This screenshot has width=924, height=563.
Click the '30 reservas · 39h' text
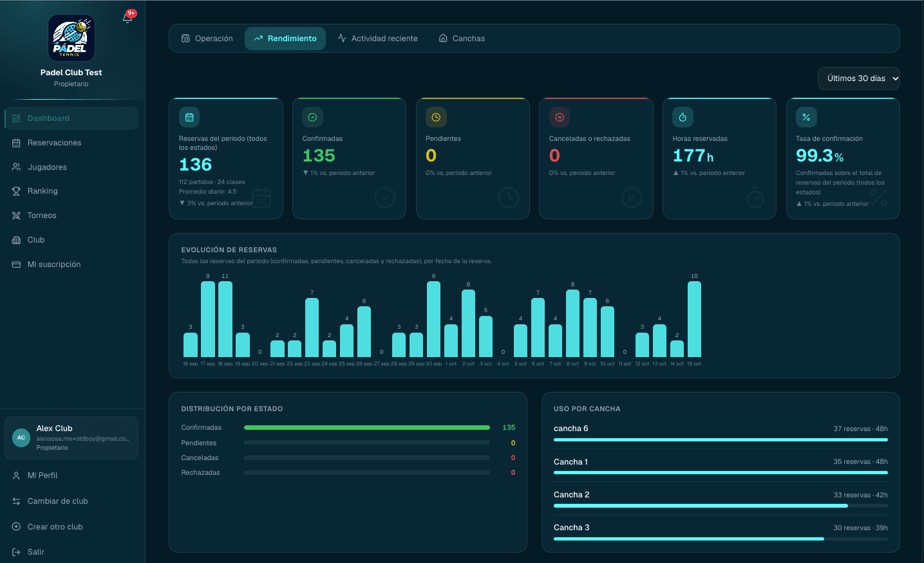[860, 528]
